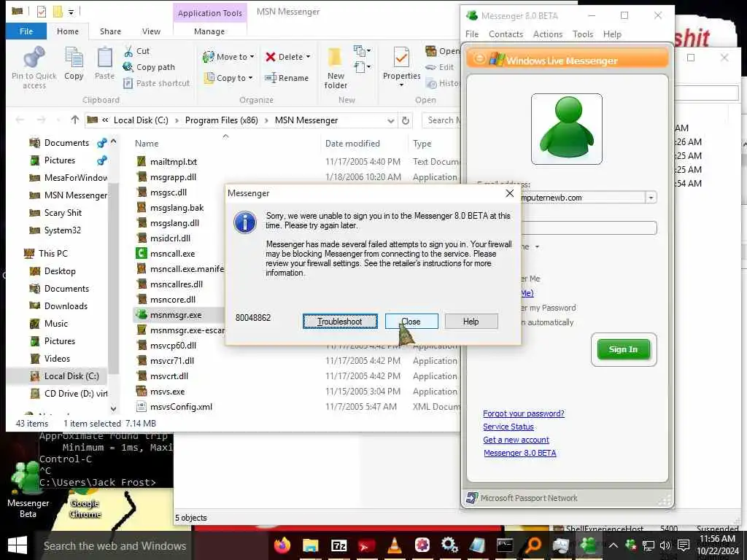
Task: Show hidden system tray icons chevron
Action: (613, 545)
